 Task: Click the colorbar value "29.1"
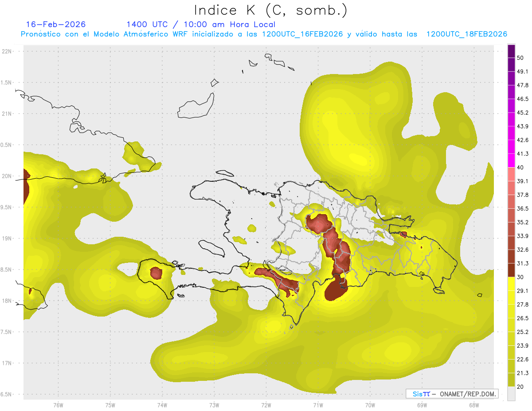point(523,290)
